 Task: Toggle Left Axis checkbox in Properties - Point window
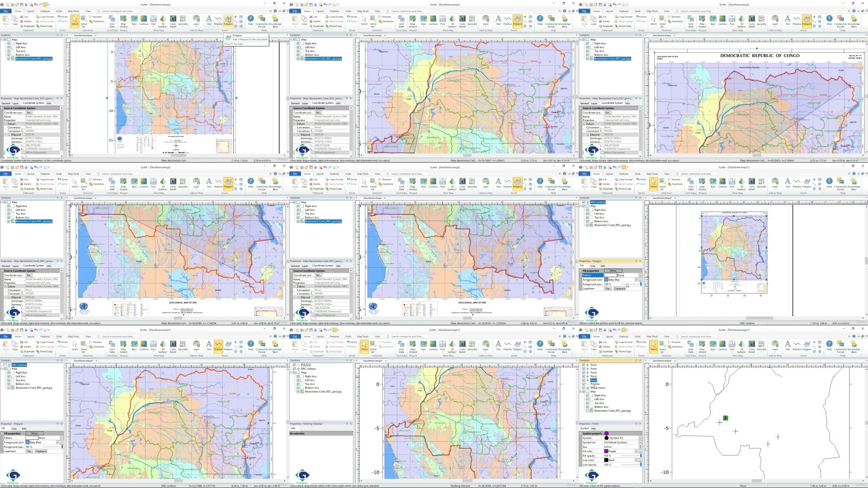(587, 399)
